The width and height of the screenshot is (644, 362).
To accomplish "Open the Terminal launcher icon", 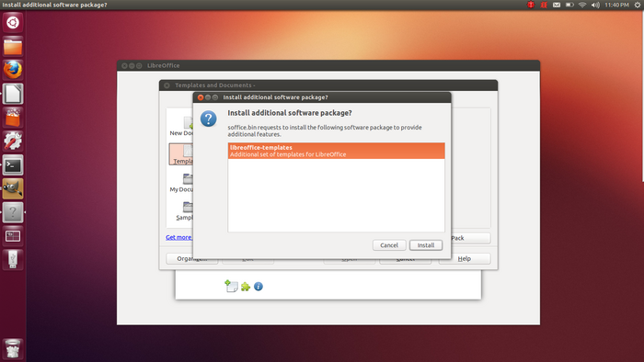I will pos(13,165).
